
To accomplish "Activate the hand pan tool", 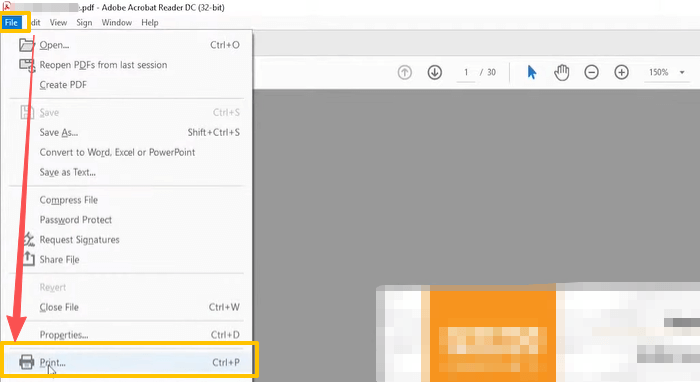I will 562,72.
